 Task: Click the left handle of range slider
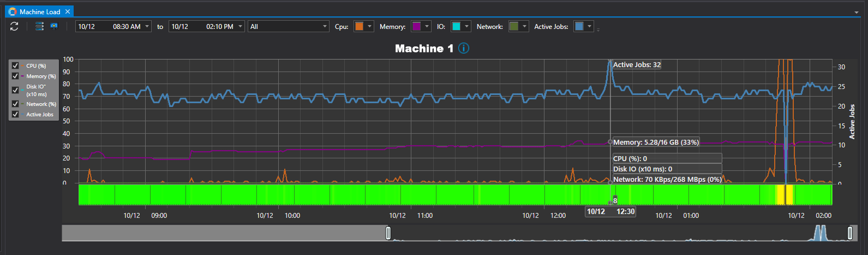tap(388, 233)
